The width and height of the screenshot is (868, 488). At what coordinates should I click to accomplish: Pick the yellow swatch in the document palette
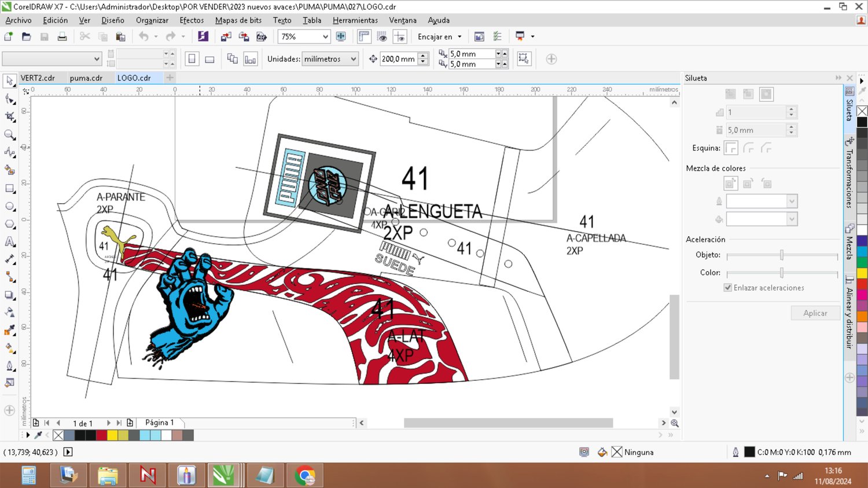coord(112,435)
